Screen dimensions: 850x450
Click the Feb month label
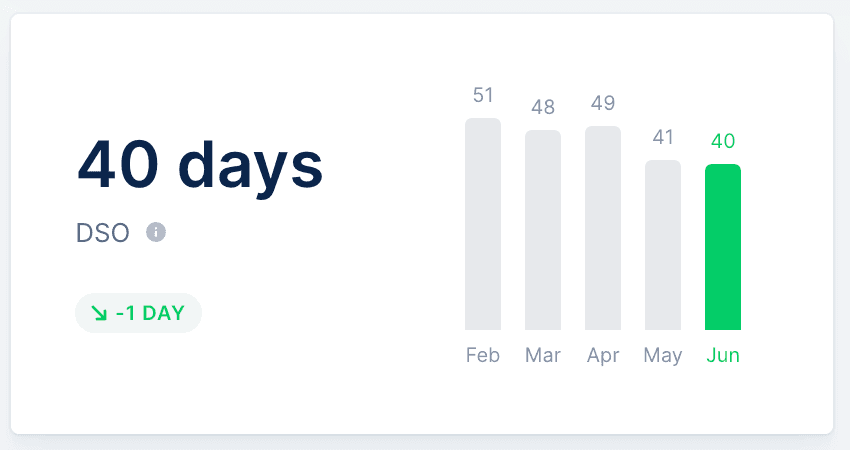pos(483,355)
